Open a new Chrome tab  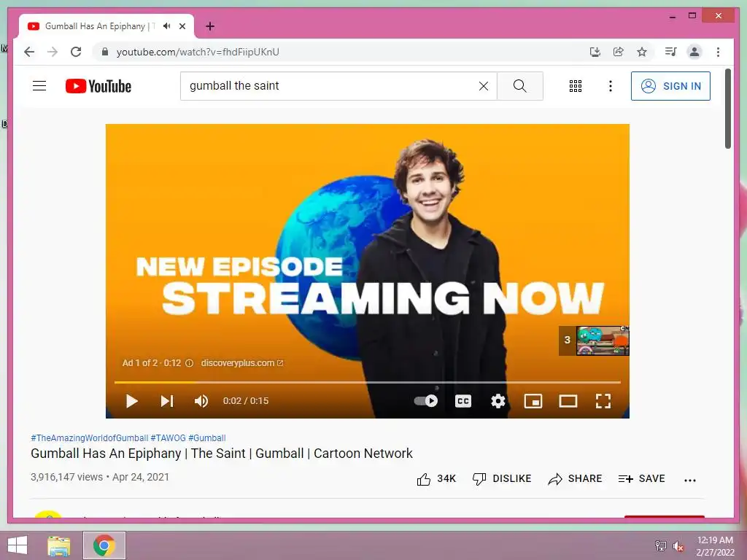pos(210,26)
